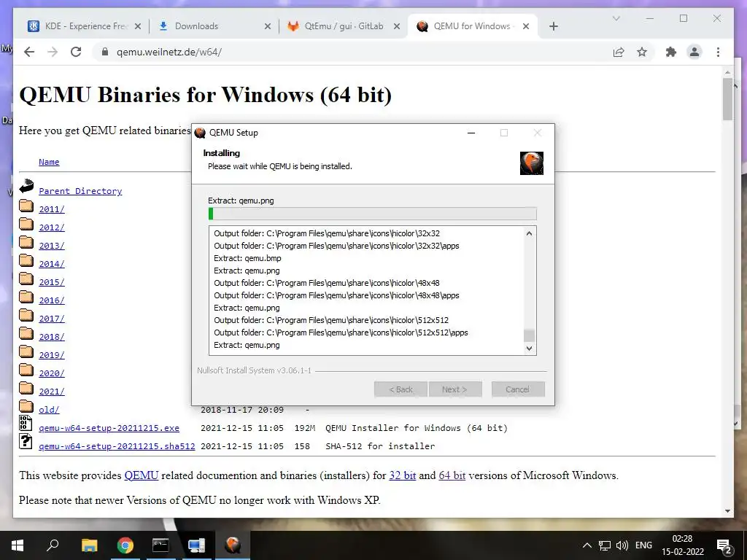Click the Chrome forward arrow
The height and width of the screenshot is (560, 747).
tap(53, 52)
